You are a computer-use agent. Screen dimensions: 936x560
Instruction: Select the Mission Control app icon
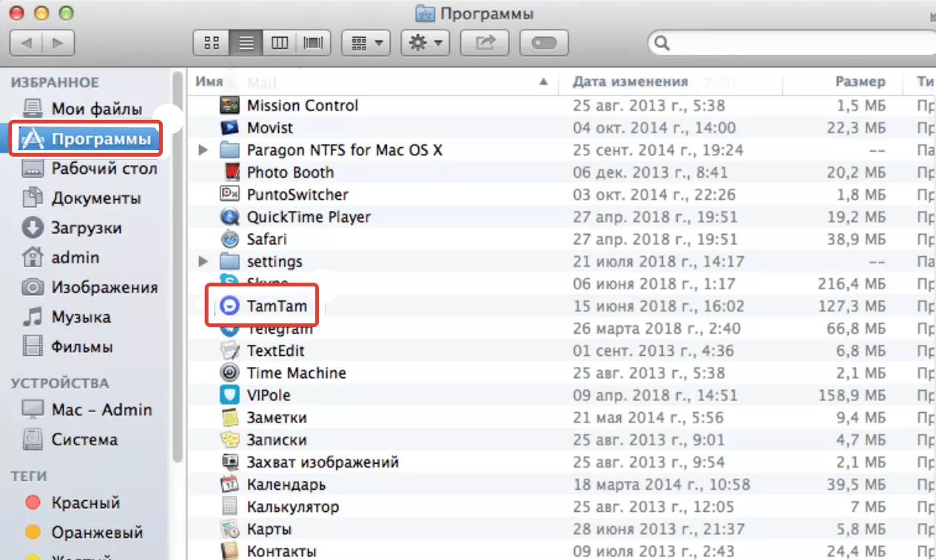coord(230,105)
